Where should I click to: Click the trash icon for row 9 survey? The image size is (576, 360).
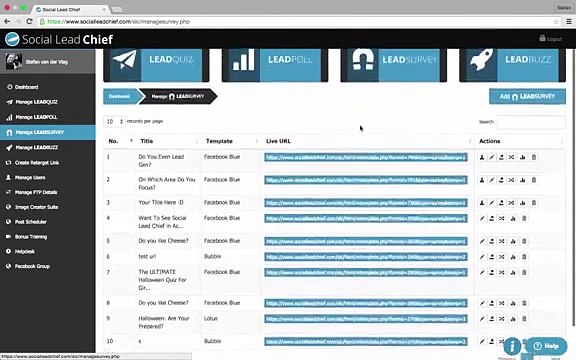524,319
